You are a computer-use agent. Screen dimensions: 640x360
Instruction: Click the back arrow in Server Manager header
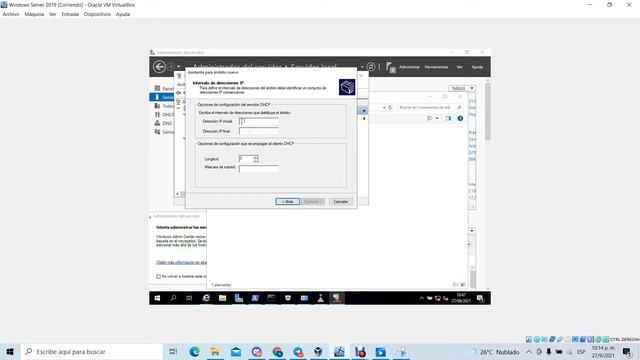(x=159, y=67)
